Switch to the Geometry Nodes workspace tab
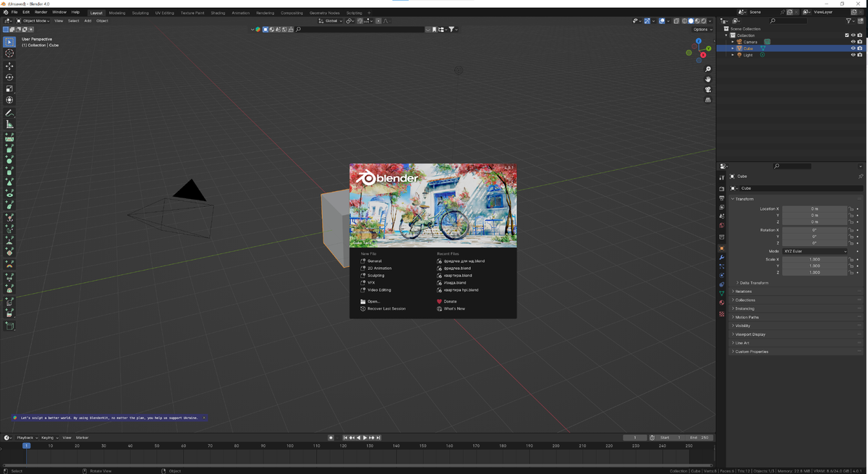The width and height of the screenshot is (868, 474). click(x=324, y=13)
